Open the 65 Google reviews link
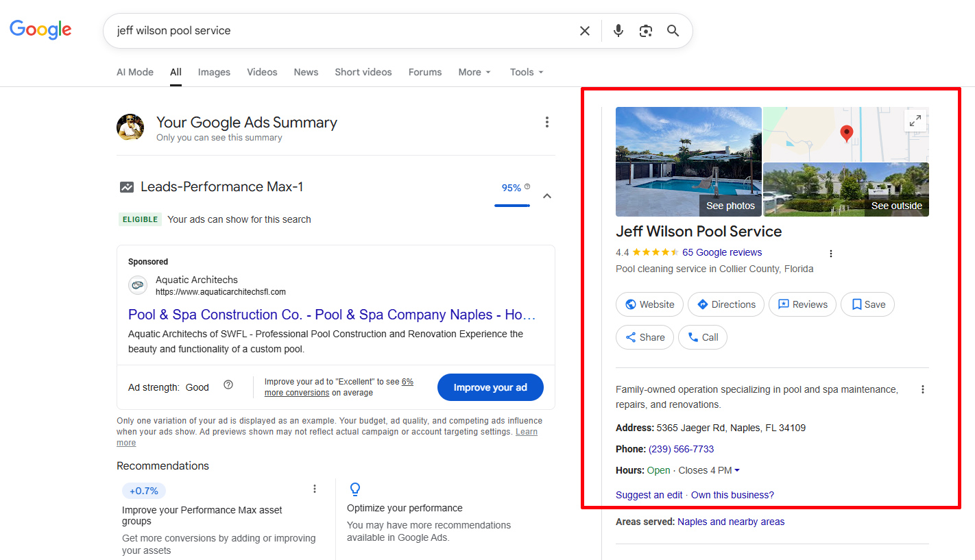This screenshot has width=975, height=560. (x=722, y=252)
